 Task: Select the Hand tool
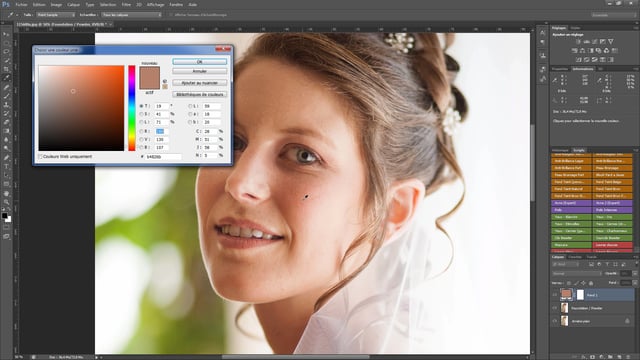(6, 193)
